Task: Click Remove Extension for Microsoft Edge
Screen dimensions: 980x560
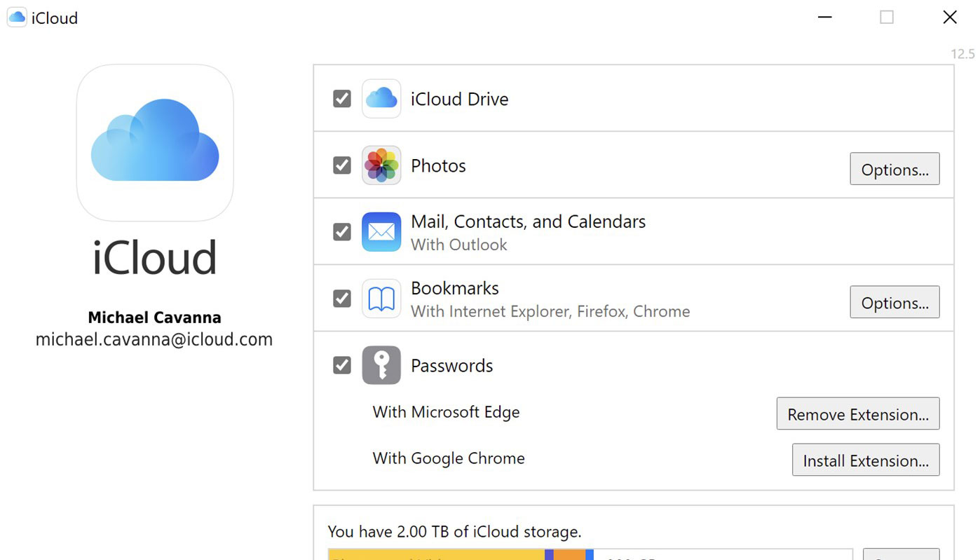Action: click(x=858, y=414)
